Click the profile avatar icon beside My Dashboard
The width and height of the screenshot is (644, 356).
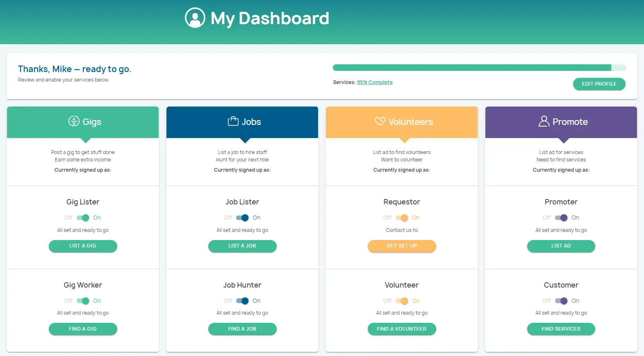pyautogui.click(x=195, y=18)
